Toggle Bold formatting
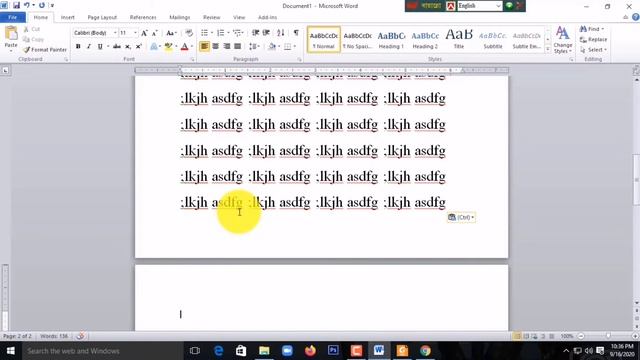This screenshot has height=360, width=640. point(78,47)
